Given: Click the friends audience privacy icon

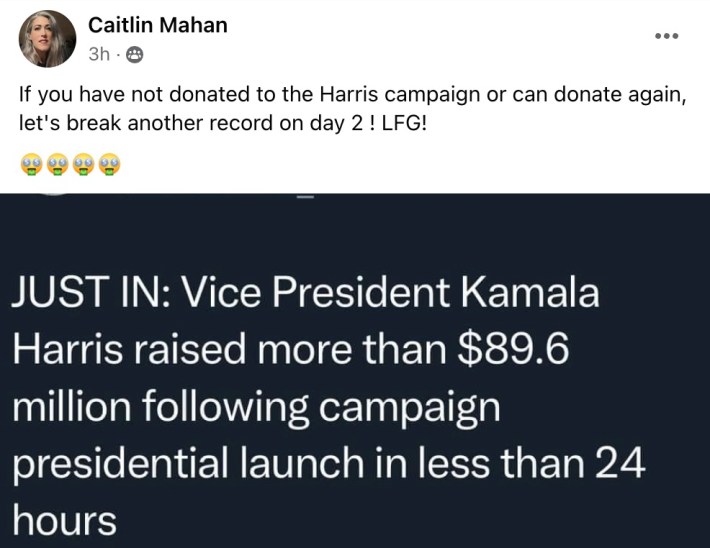Looking at the screenshot, I should (134, 56).
